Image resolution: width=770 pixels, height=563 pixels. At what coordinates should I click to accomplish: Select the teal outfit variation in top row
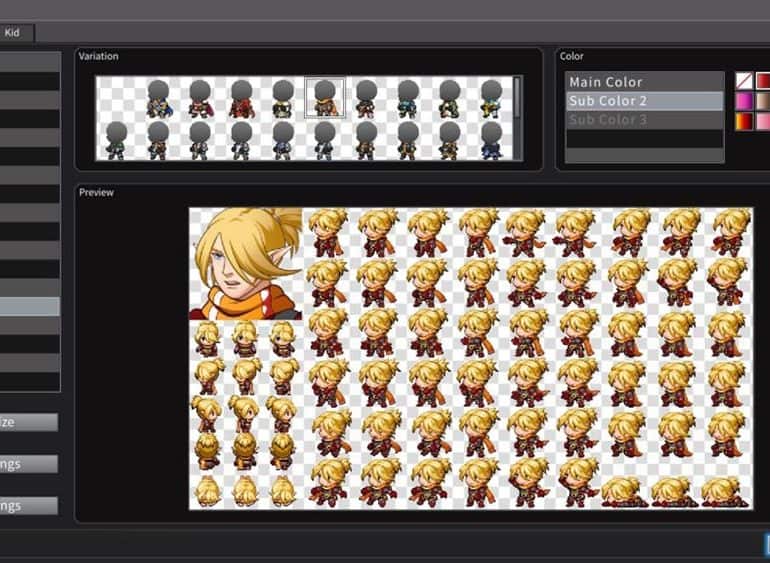pyautogui.click(x=408, y=98)
